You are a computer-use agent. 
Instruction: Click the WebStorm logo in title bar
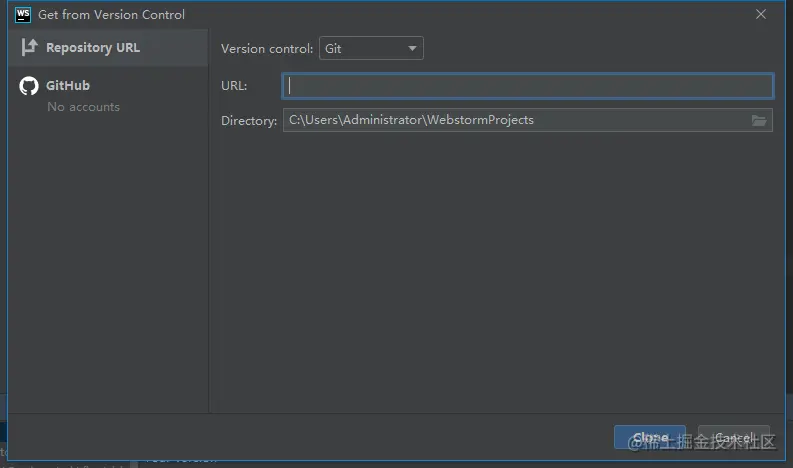pos(23,15)
